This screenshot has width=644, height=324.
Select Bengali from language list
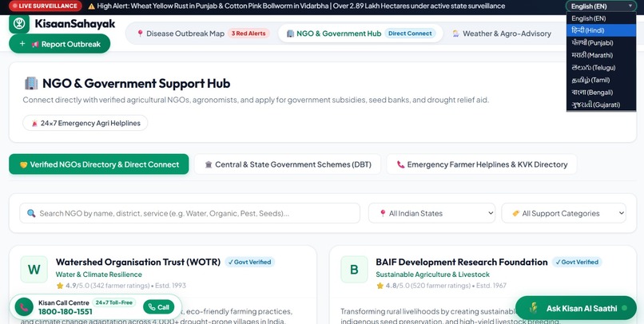click(601, 93)
